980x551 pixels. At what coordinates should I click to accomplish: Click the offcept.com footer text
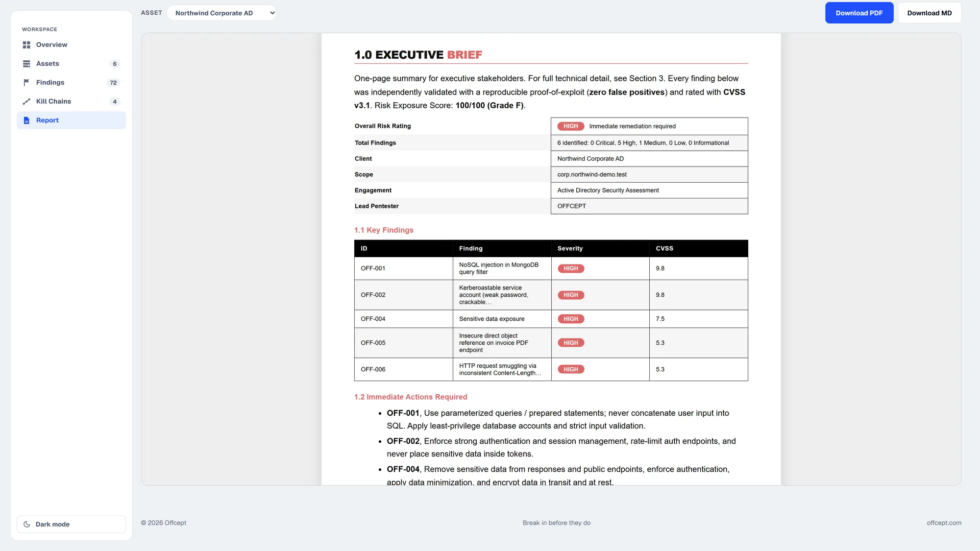click(x=944, y=523)
